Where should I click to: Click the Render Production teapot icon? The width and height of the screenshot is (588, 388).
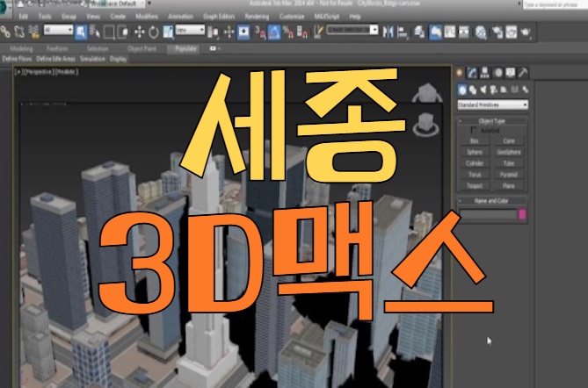[x=526, y=32]
